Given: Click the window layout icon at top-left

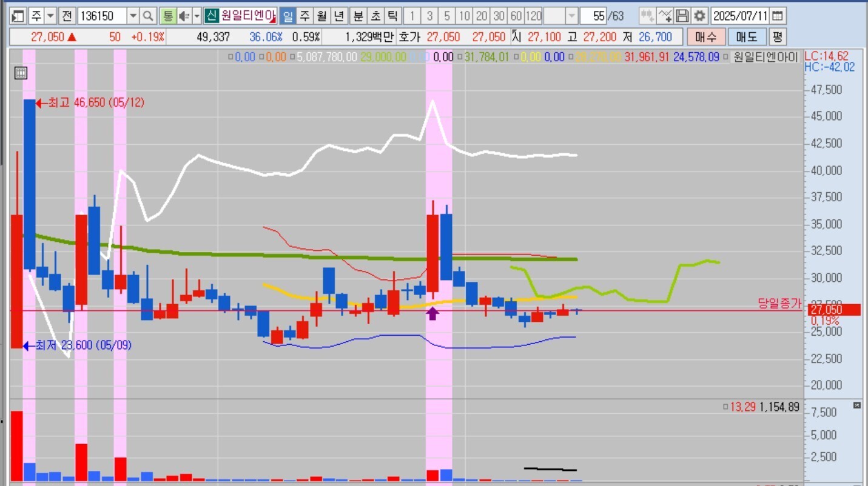Looking at the screenshot, I should [18, 16].
